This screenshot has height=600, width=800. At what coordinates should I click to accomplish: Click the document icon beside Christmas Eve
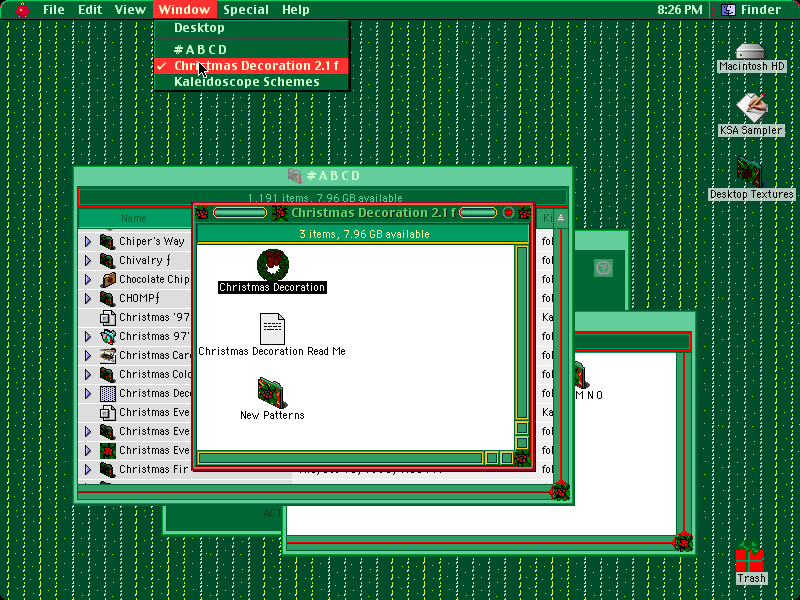[107, 412]
